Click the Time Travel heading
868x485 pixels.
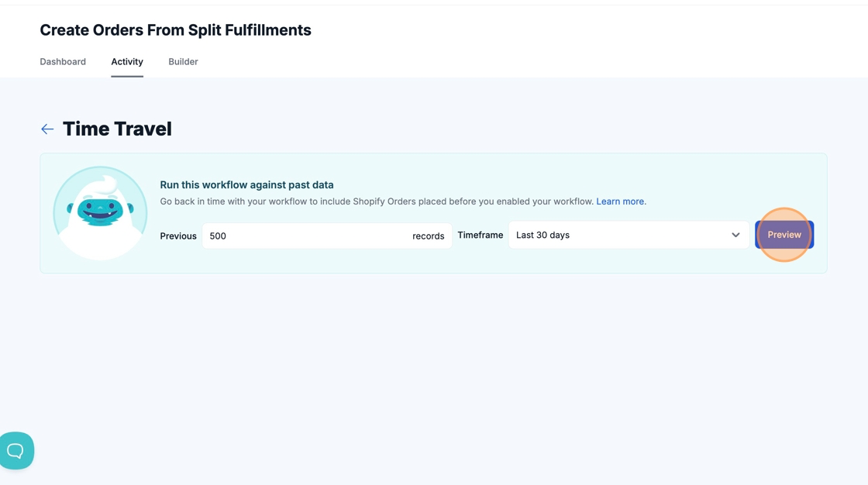(x=117, y=129)
